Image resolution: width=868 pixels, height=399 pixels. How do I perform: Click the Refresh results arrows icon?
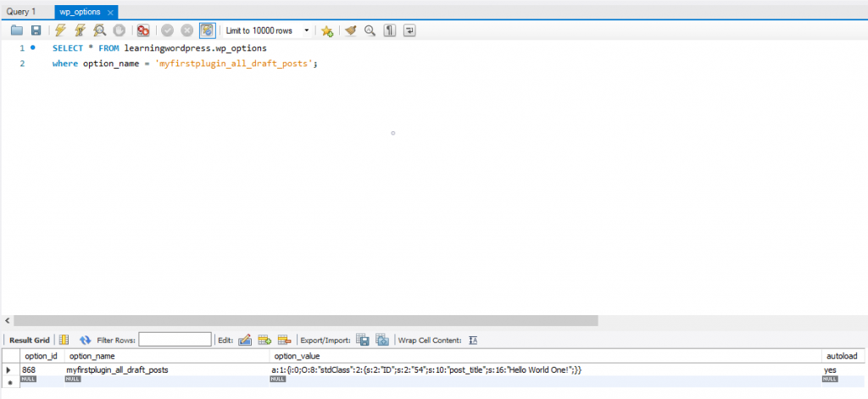[x=85, y=340]
